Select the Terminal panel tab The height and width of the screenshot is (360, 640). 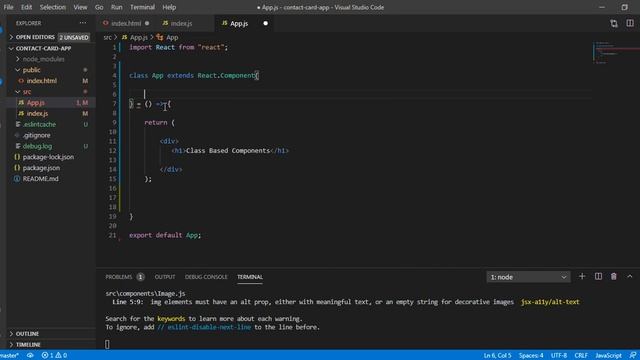click(250, 277)
